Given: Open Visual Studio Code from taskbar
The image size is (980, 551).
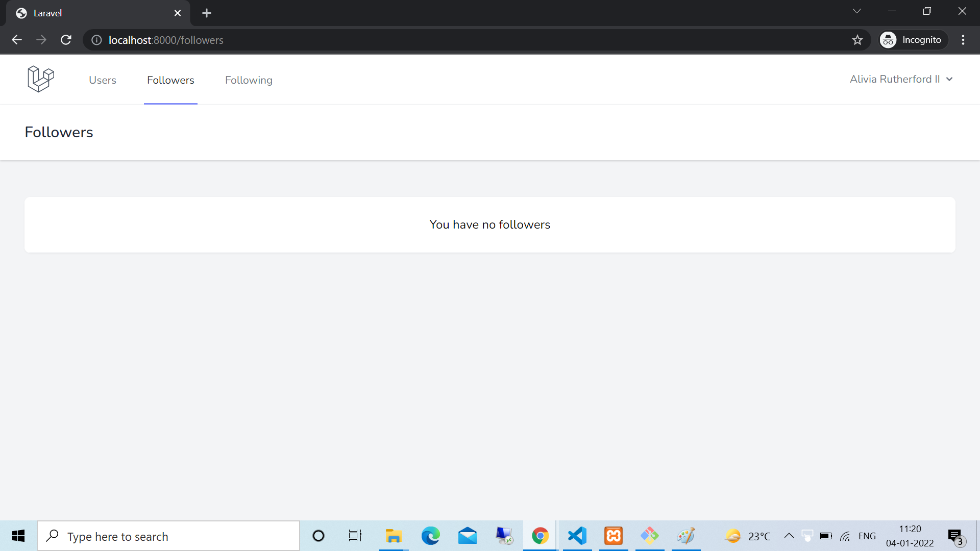Looking at the screenshot, I should tap(577, 536).
